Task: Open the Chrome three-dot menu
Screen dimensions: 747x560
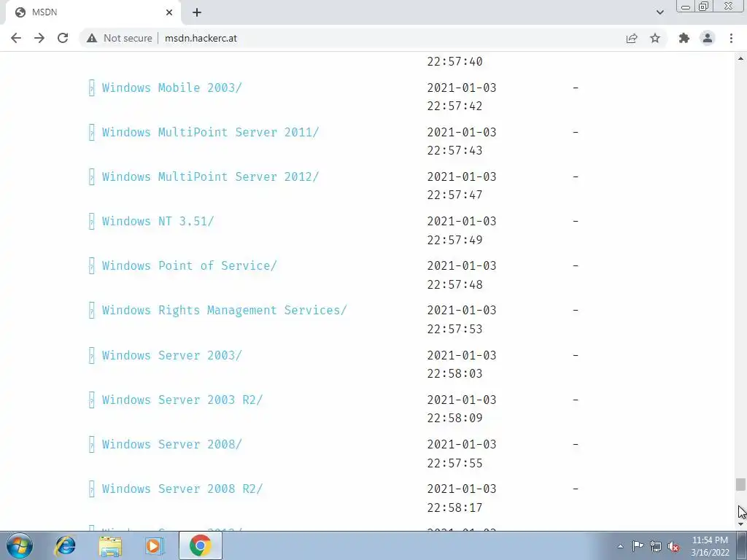Action: 731,38
